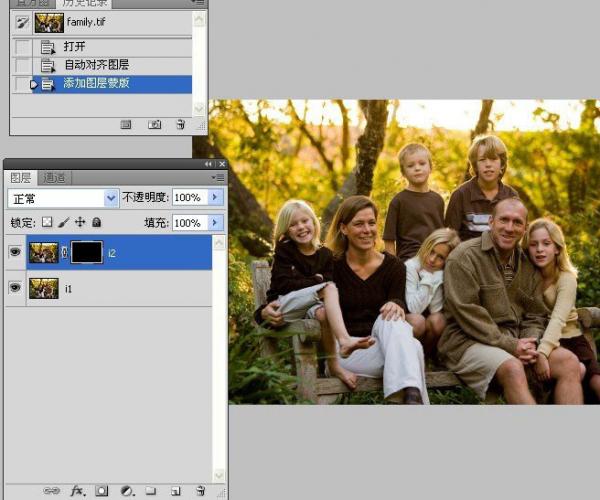Click the add layer mask icon

(102, 490)
